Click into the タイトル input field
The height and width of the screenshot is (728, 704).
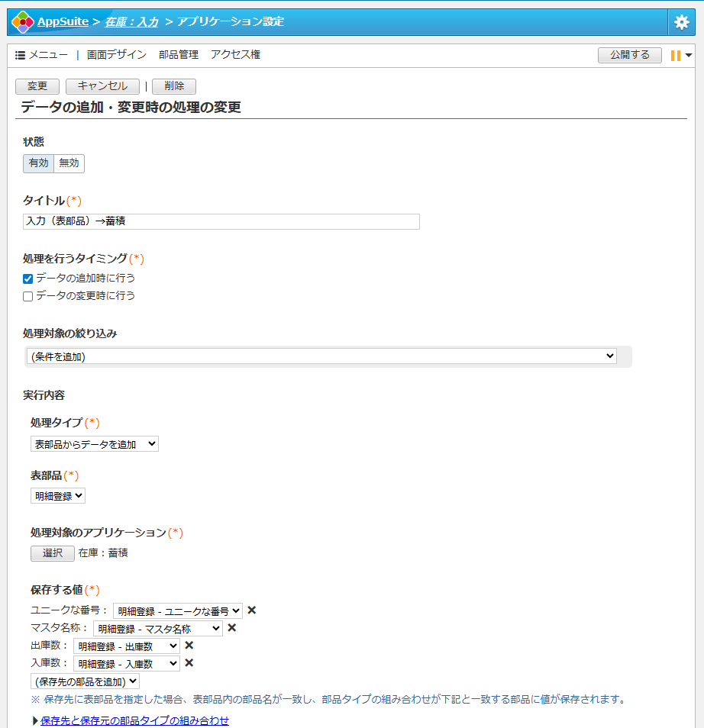221,221
